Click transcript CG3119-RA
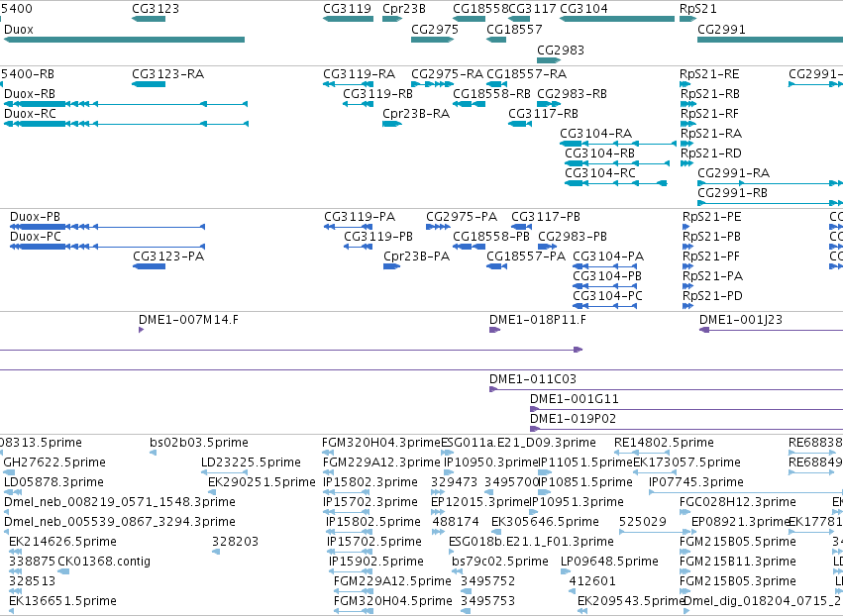 360,74
